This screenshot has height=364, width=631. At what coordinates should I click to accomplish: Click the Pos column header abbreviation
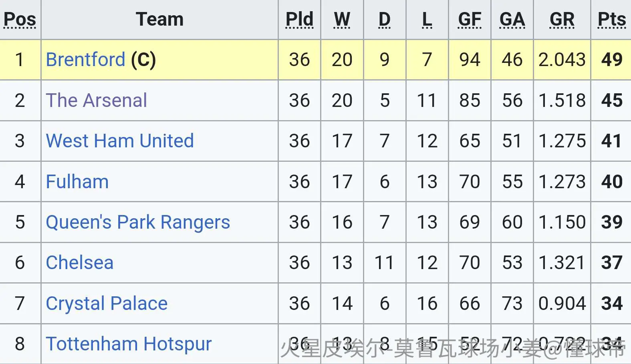click(20, 19)
